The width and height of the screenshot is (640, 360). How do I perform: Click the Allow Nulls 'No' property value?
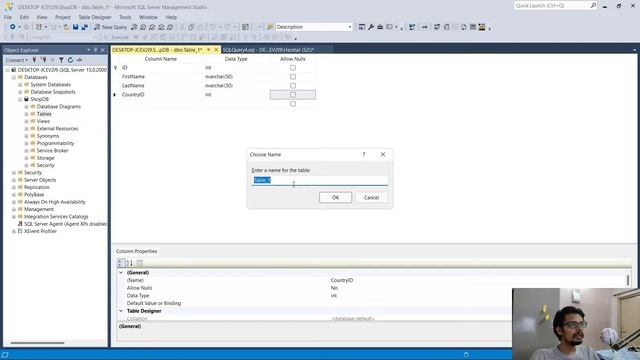tap(334, 288)
